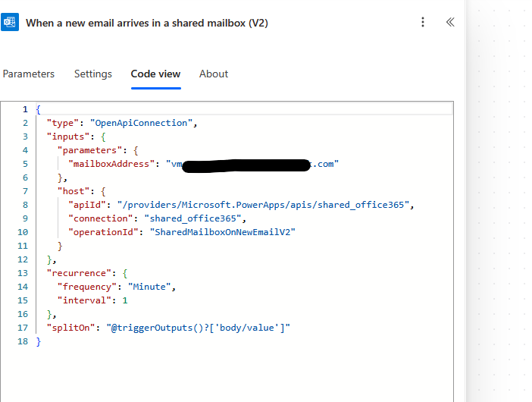Click the "recurrence" key on line 13
Viewport: 532px width, 402px height.
click(x=79, y=273)
